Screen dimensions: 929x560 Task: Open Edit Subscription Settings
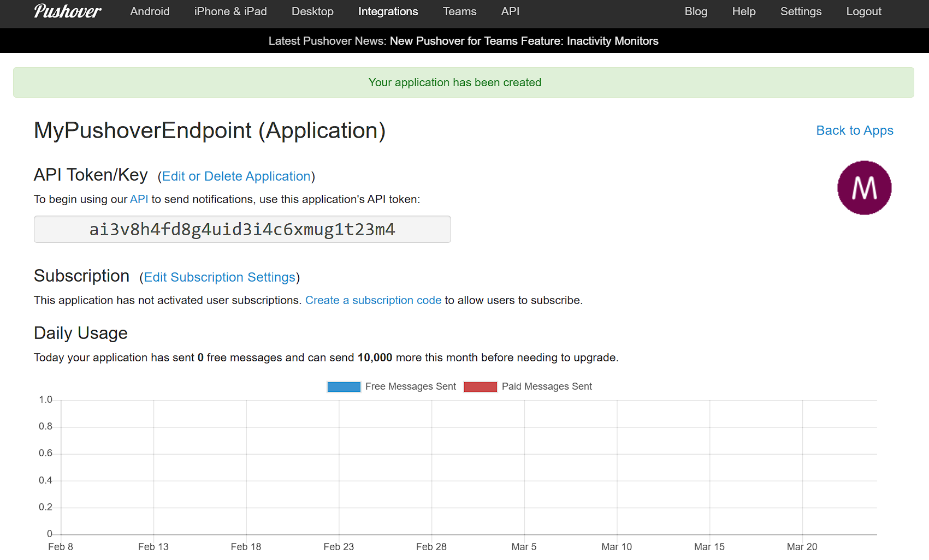click(220, 277)
